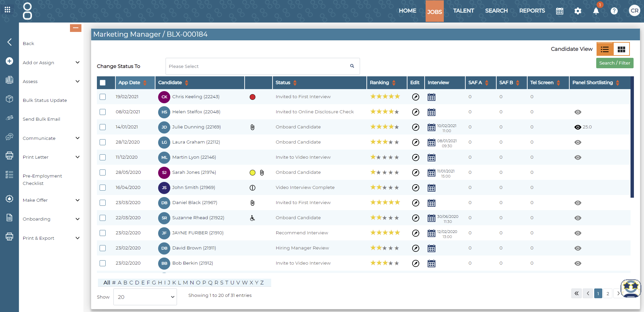Open interview calendar for John Smith
644x312 pixels.
click(x=431, y=188)
